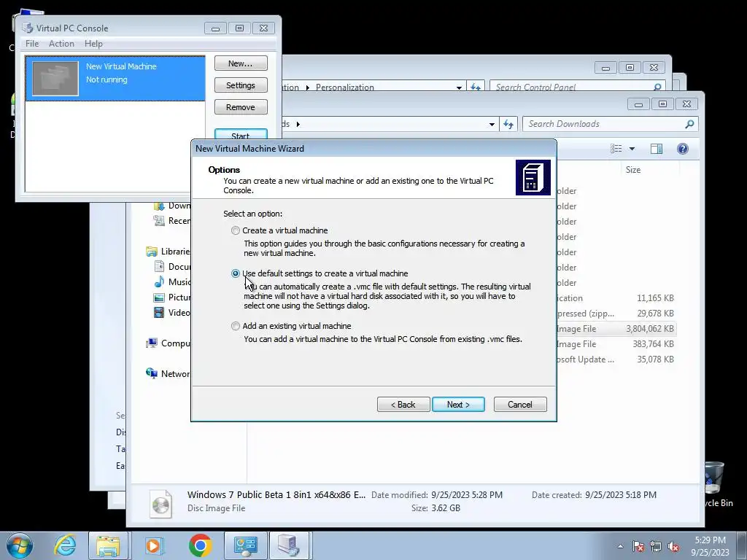747x560 pixels.
Task: Open Recent Places in Explorer sidebar
Action: [x=172, y=220]
